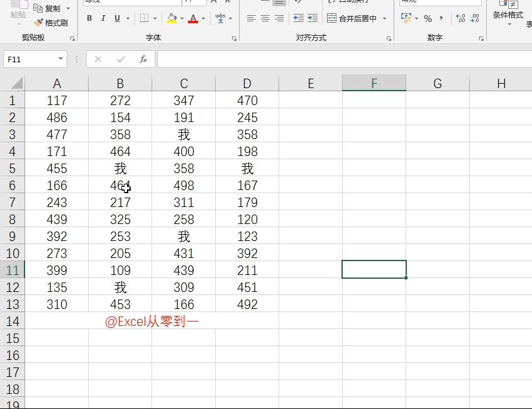Click the Insert Function fx icon
The height and width of the screenshot is (409, 532).
pyautogui.click(x=143, y=59)
